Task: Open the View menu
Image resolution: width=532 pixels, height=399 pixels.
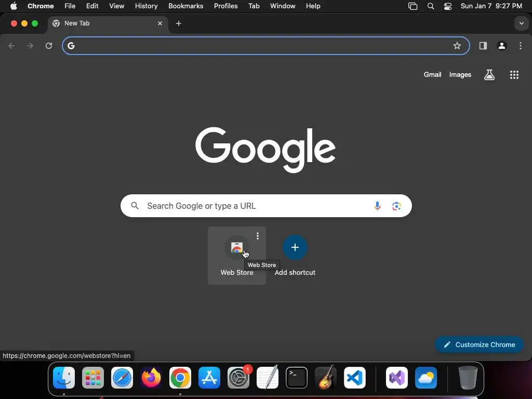Action: click(x=117, y=6)
